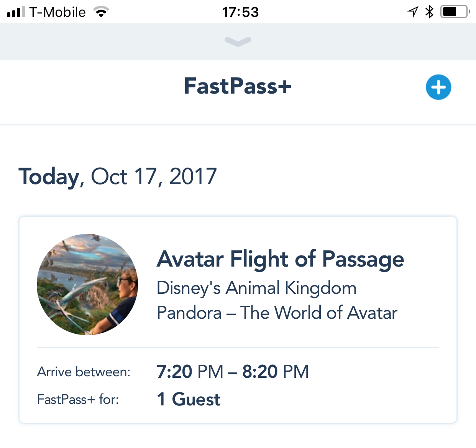Screen dimensions: 476x448
Task: Tap the Wi-Fi status icon
Action: pos(101,12)
